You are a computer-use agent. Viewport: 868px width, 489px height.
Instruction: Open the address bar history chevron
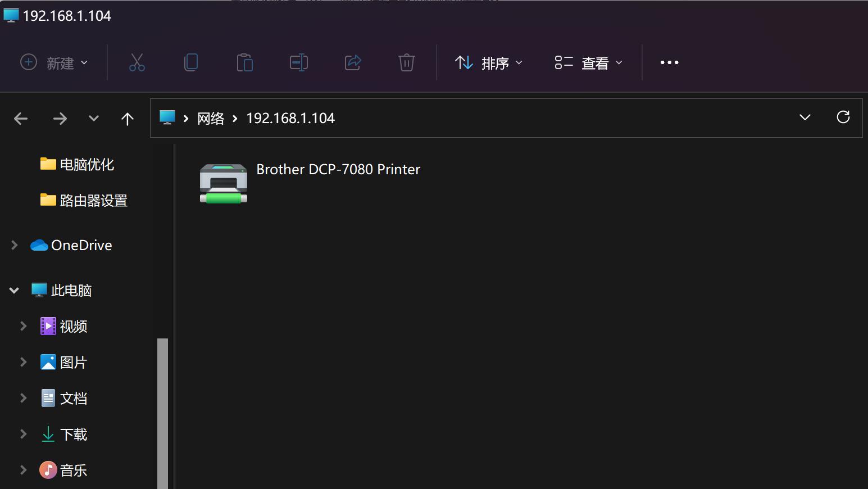805,117
